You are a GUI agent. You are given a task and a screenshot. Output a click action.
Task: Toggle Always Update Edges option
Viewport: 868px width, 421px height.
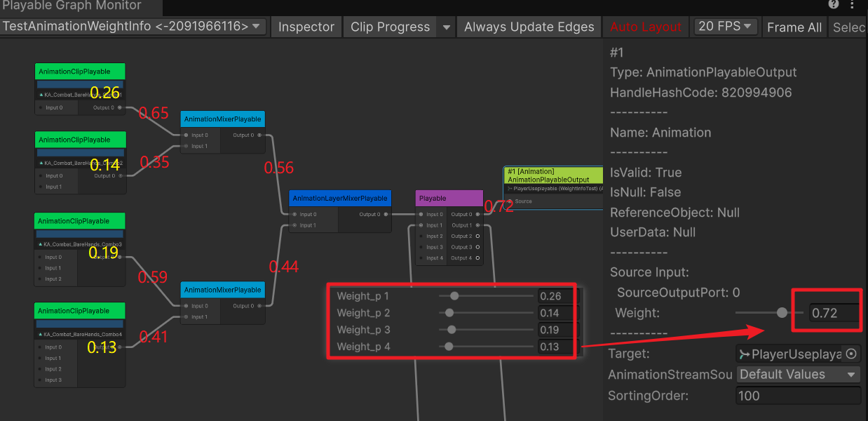tap(529, 27)
